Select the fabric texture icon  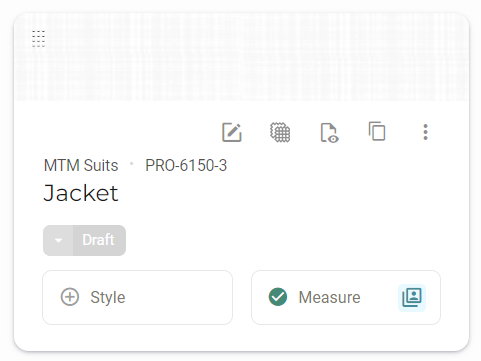(280, 132)
